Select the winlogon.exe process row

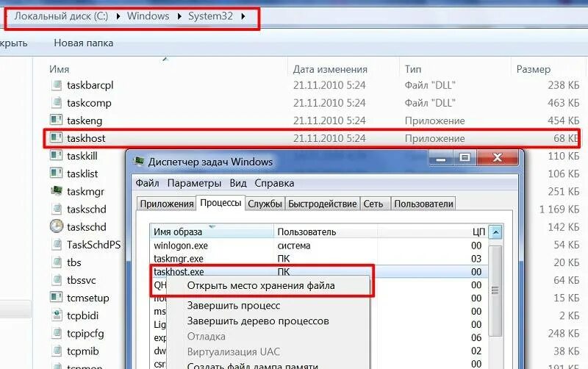[x=319, y=246]
